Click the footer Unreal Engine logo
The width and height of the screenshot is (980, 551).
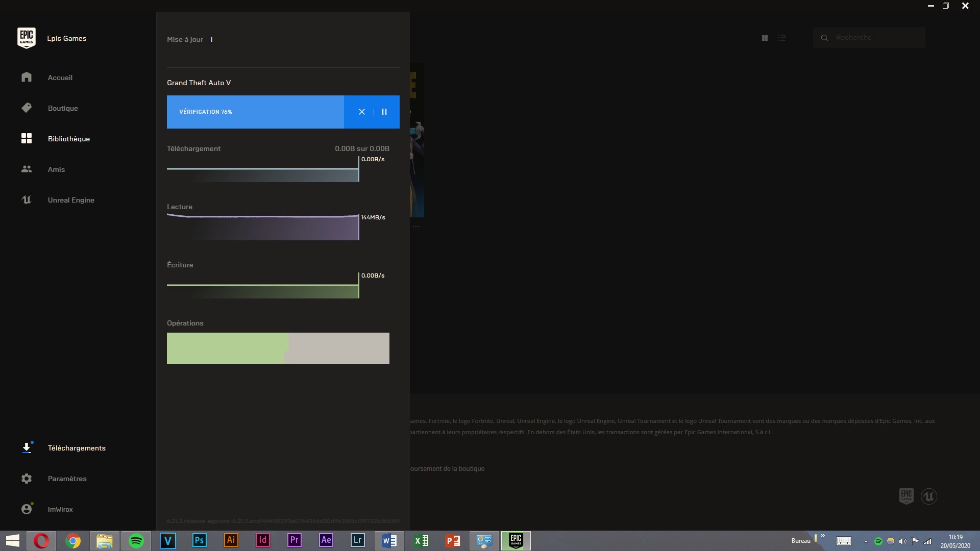[929, 496]
